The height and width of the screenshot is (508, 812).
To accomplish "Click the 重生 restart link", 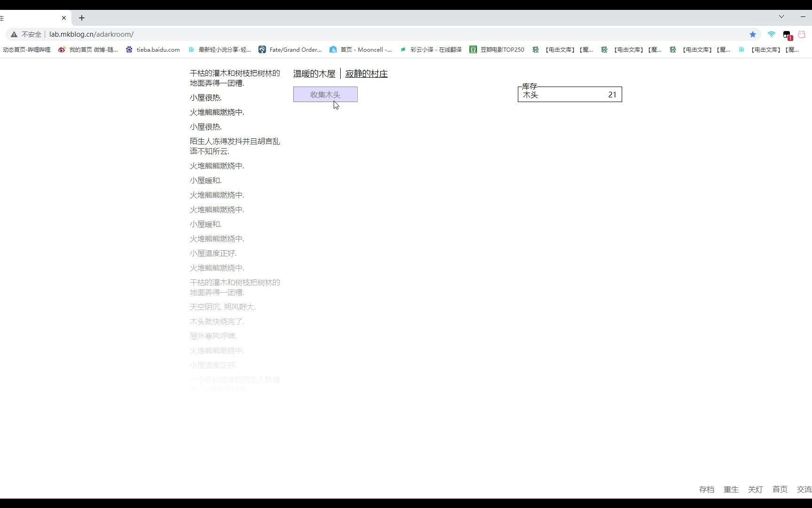I will tap(731, 489).
